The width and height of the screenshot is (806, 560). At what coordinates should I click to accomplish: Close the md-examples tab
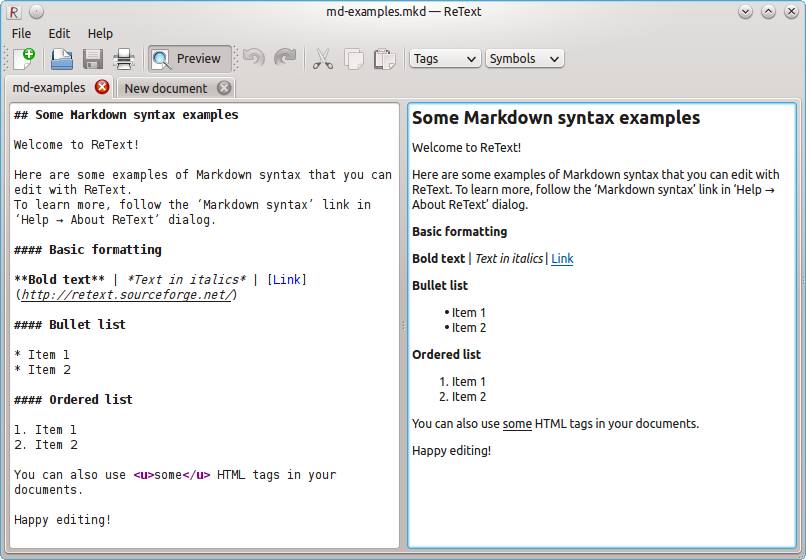coord(102,88)
